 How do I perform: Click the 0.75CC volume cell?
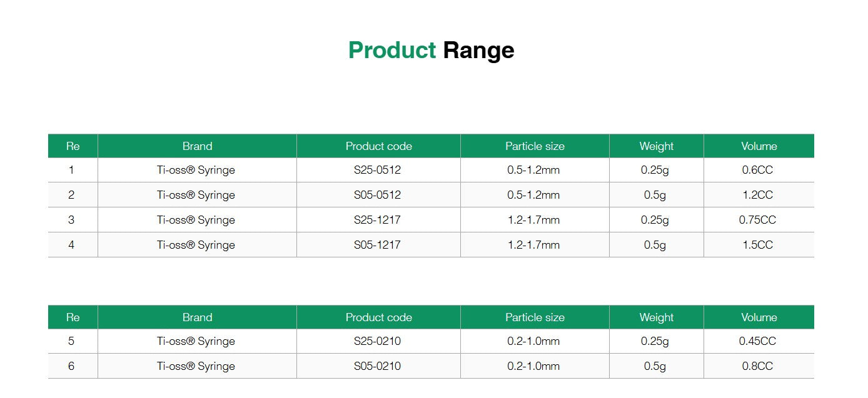point(757,220)
